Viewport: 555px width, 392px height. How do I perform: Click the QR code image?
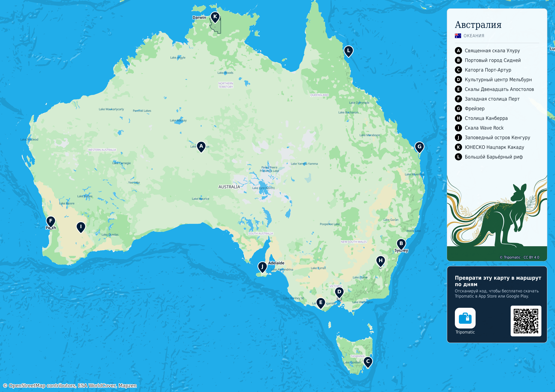(526, 321)
